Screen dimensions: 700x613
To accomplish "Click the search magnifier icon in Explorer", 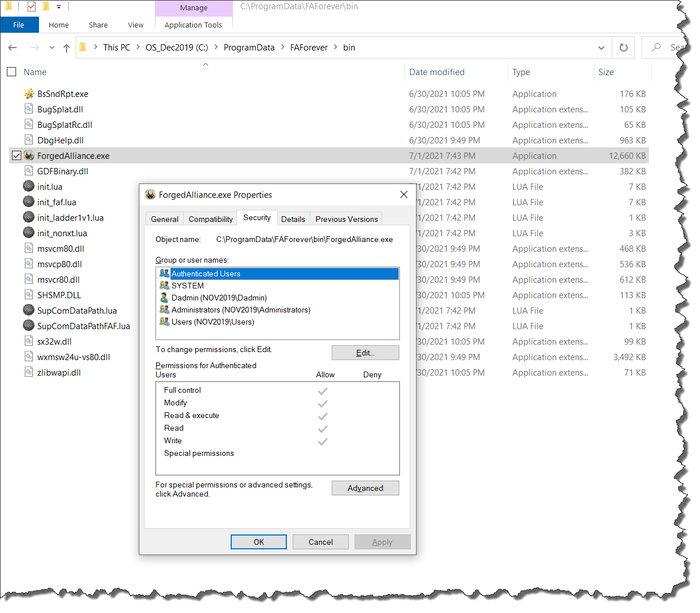I will tap(656, 47).
